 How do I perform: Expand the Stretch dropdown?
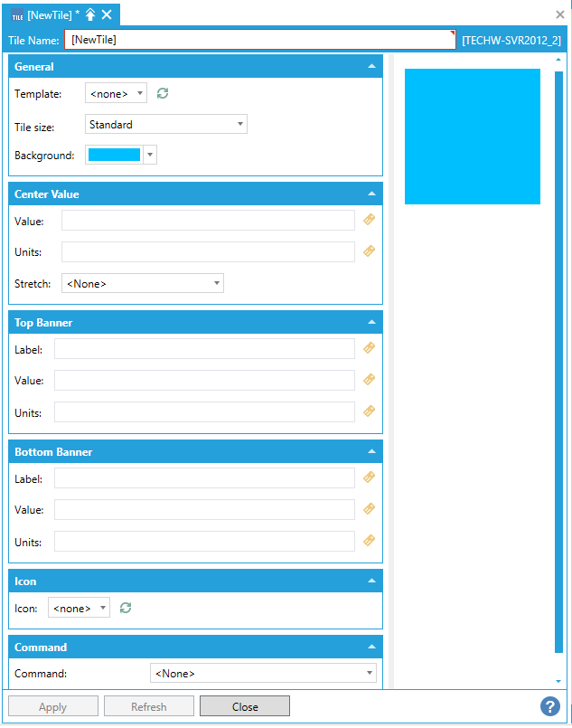coord(143,283)
